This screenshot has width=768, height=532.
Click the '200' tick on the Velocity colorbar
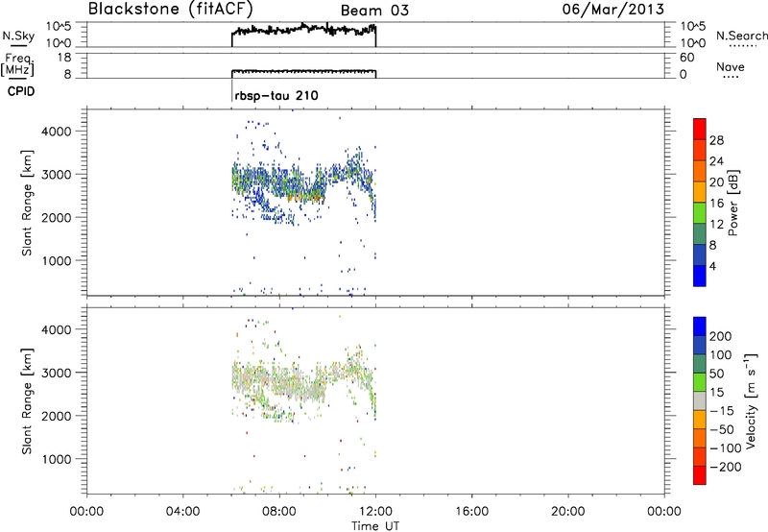coord(721,336)
